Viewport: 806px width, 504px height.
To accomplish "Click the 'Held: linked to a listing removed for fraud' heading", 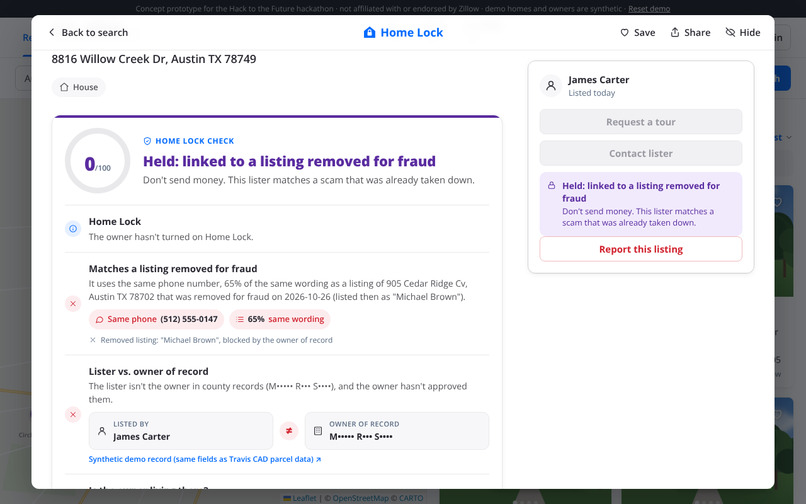I will [x=289, y=161].
